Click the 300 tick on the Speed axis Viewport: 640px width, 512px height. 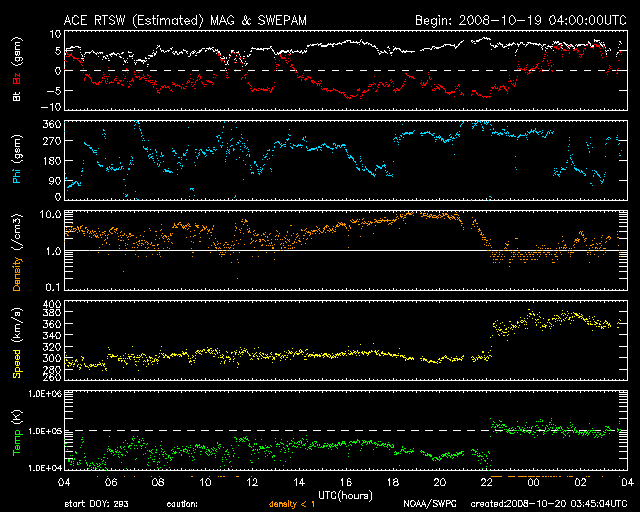point(52,358)
